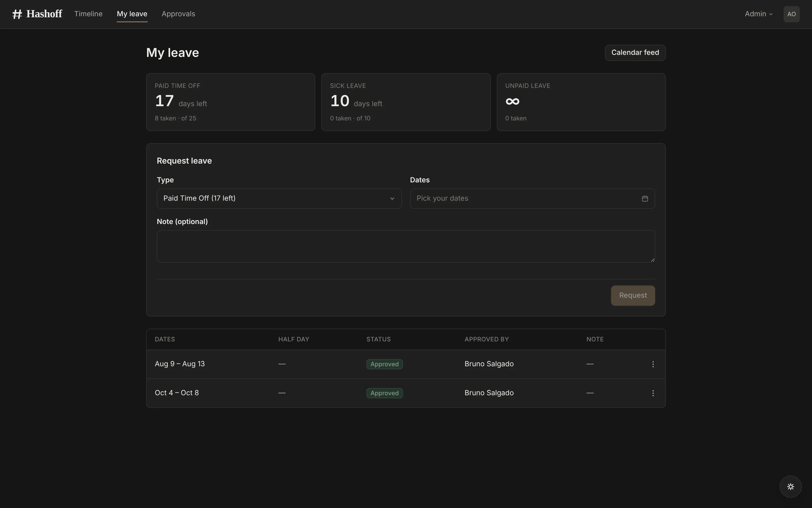Click the Unpaid Leave balance card

coord(581,102)
